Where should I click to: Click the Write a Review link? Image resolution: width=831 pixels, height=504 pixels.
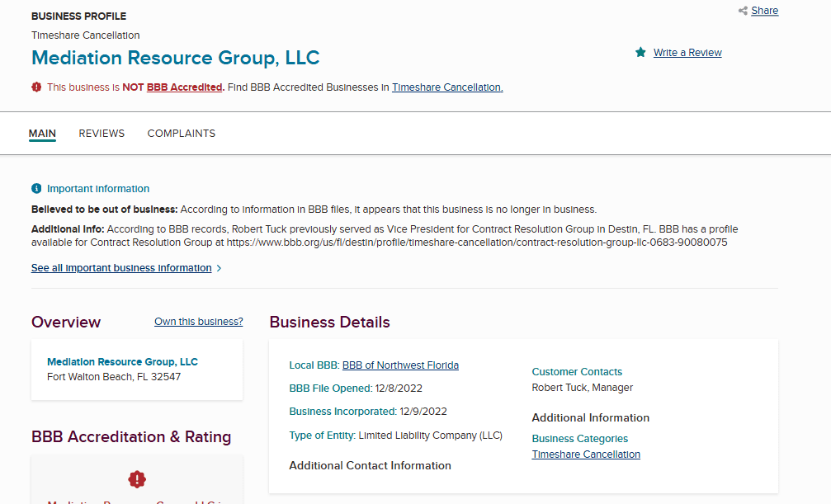(x=687, y=53)
